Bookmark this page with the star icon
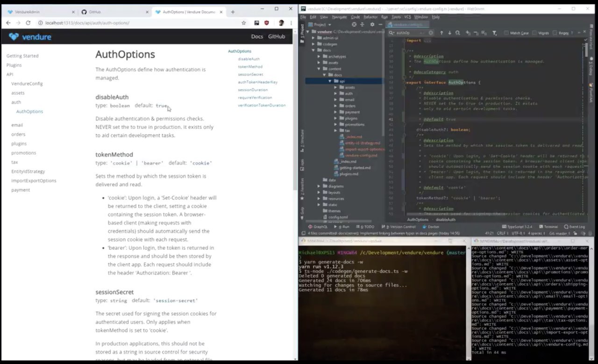Image resolution: width=598 pixels, height=364 pixels. 243,22
